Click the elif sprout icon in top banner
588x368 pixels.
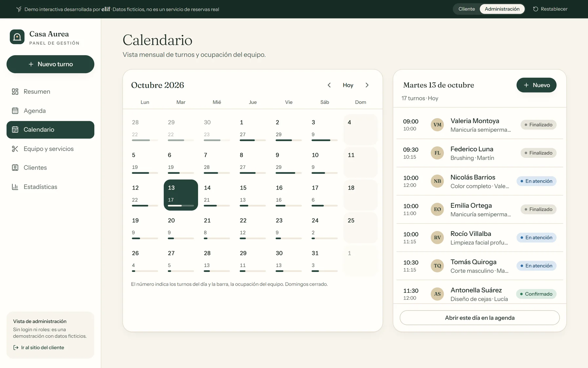click(19, 9)
